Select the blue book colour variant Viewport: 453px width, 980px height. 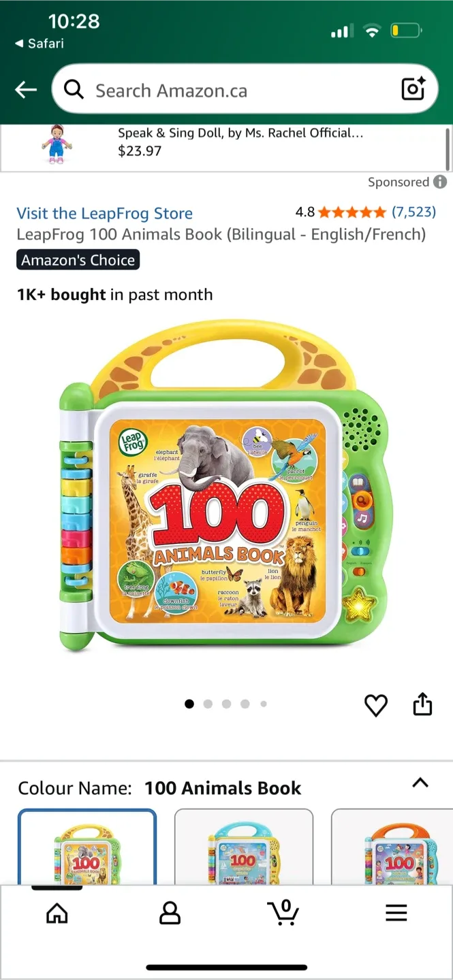[244, 847]
